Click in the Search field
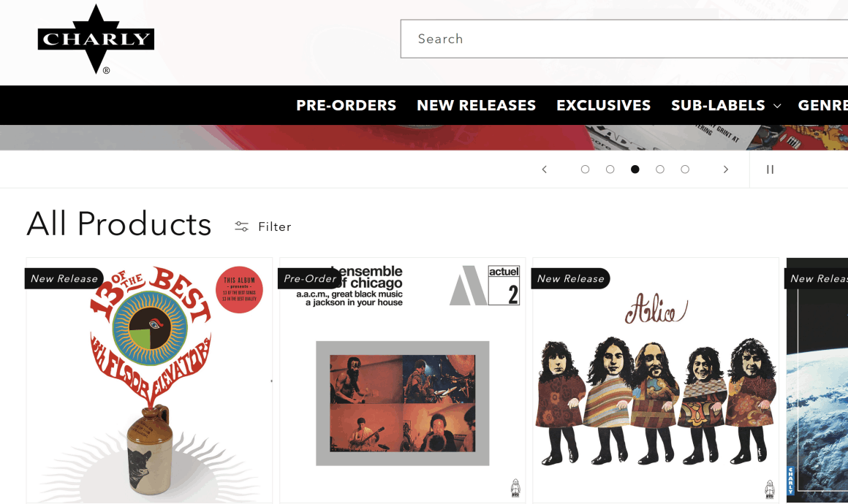 [624, 39]
